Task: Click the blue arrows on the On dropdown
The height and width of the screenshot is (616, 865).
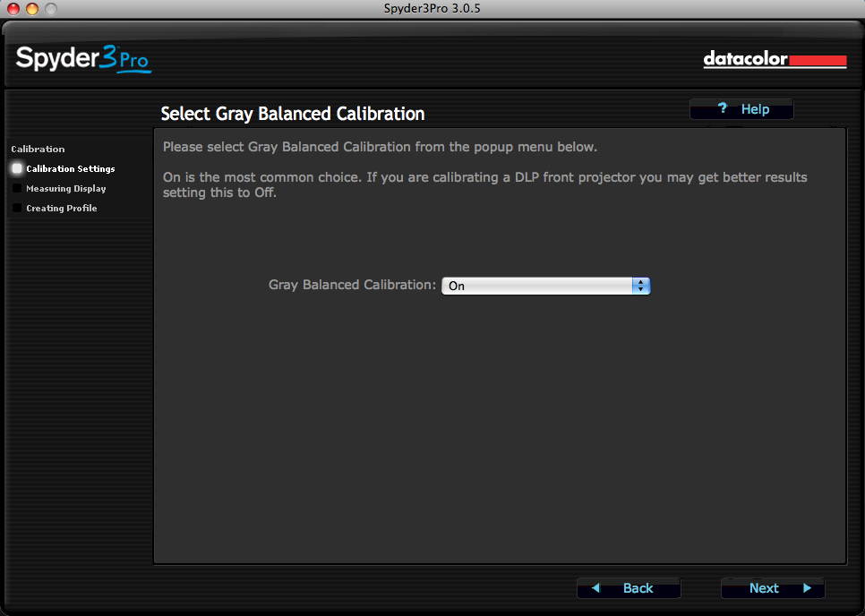Action: tap(640, 286)
